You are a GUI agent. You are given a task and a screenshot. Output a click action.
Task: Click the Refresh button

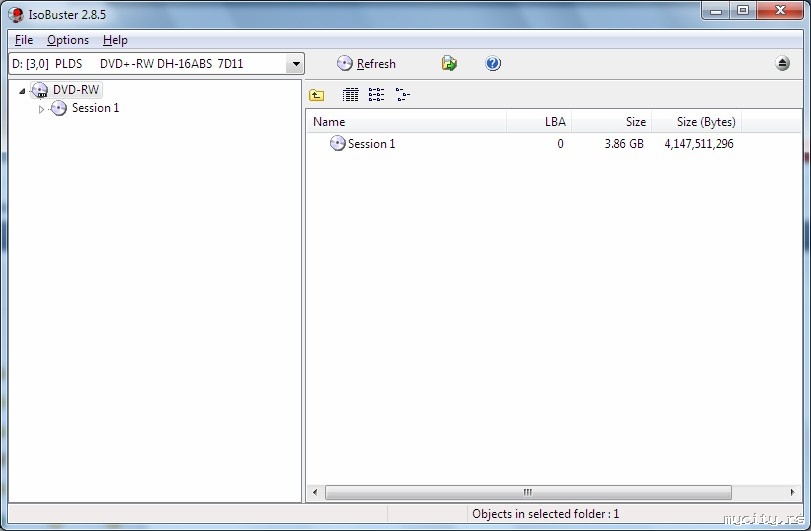point(366,64)
